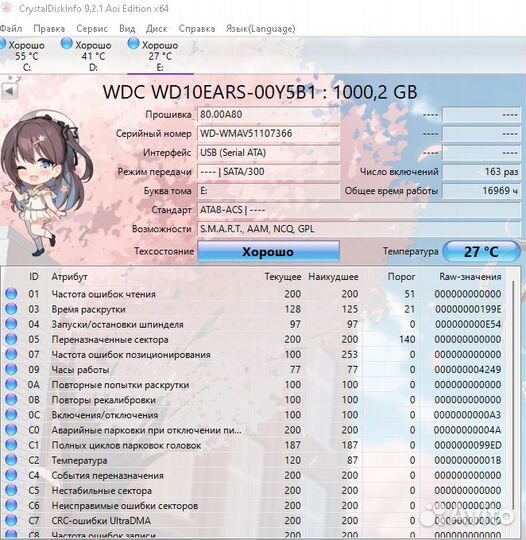
Task: Click the status icon for attribute 0B
Action: pyautogui.click(x=11, y=400)
